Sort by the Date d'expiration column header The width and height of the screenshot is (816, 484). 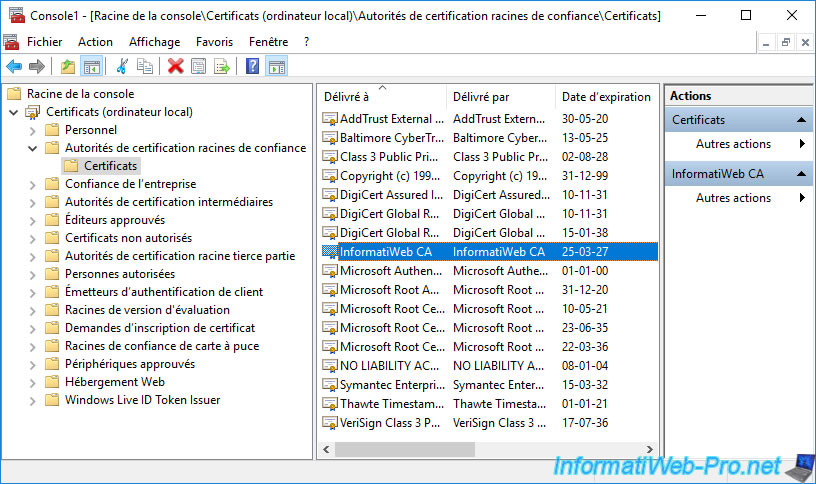coord(606,97)
